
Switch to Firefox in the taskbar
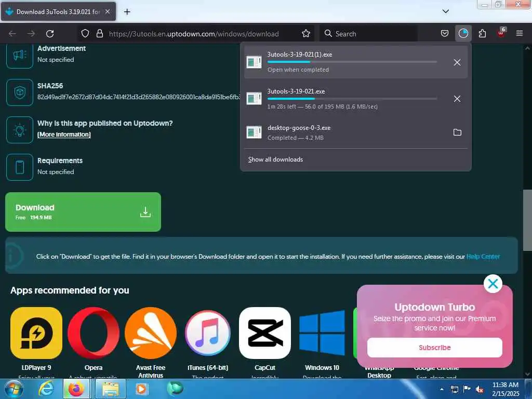pyautogui.click(x=76, y=389)
